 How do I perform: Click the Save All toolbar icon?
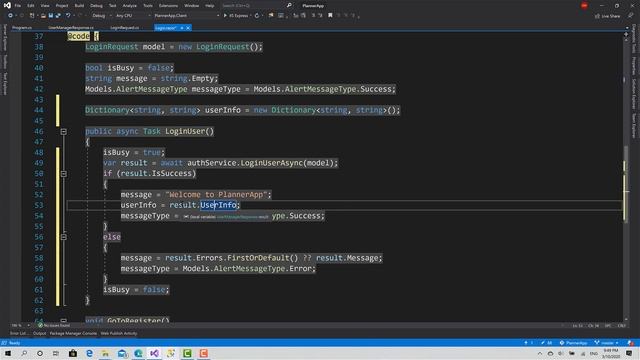click(58, 16)
